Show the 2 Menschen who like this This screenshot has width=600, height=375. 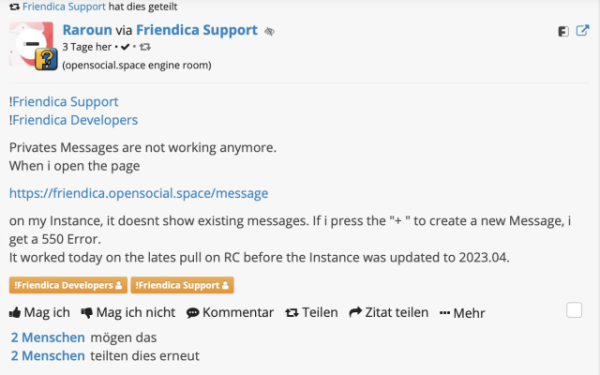[x=48, y=338]
